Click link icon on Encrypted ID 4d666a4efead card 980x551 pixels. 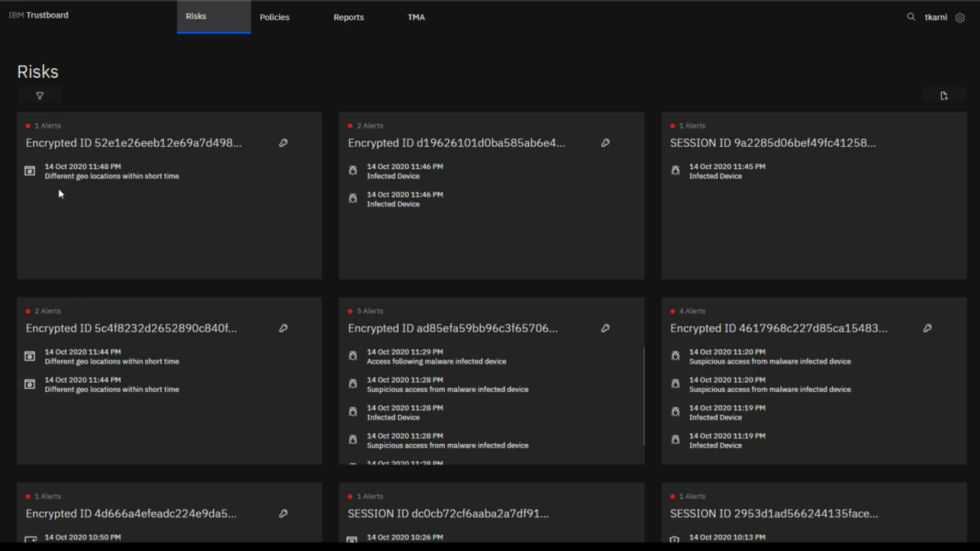[x=283, y=514]
